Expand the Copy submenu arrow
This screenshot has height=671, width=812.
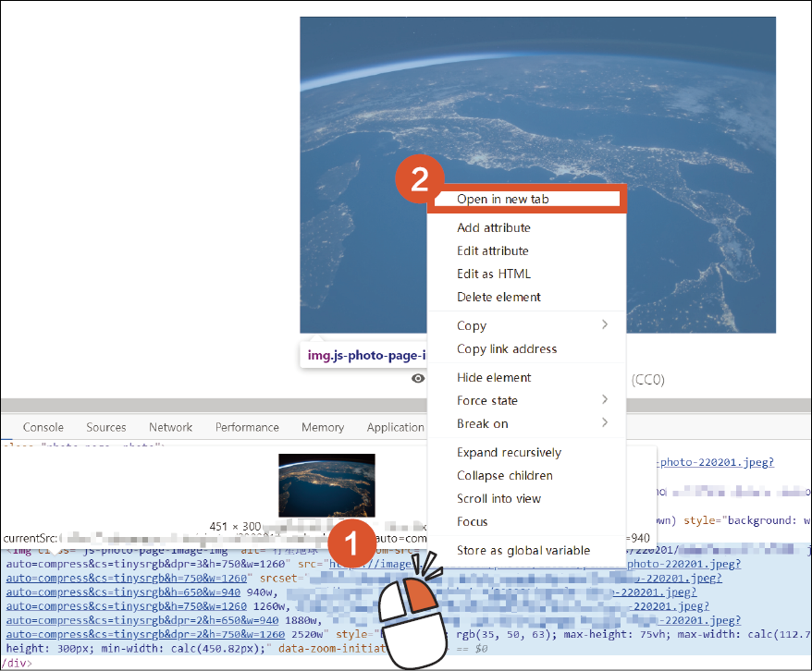(605, 325)
